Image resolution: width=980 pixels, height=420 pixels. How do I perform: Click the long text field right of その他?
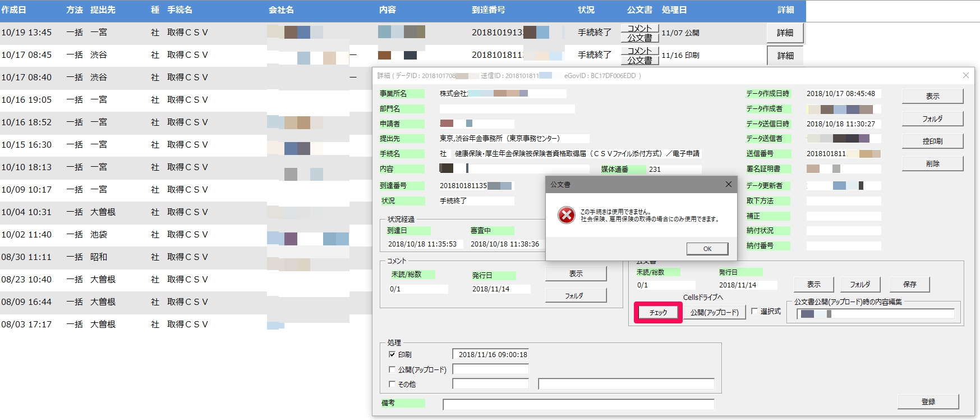coord(626,384)
